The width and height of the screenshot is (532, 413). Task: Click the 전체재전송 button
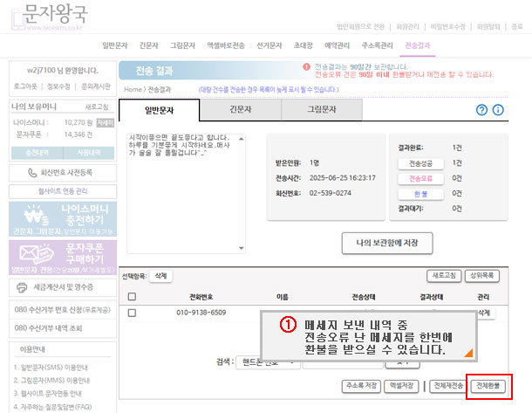[x=447, y=385]
